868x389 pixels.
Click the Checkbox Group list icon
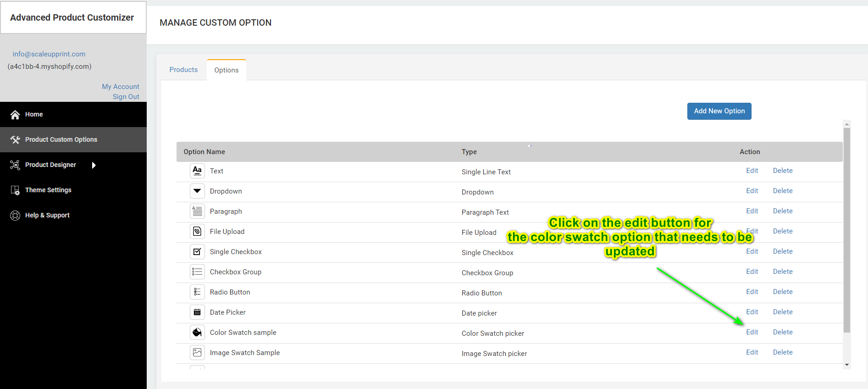pos(197,272)
